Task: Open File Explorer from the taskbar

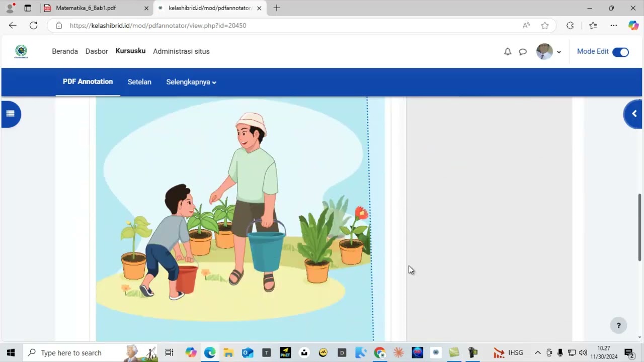Action: click(228, 352)
